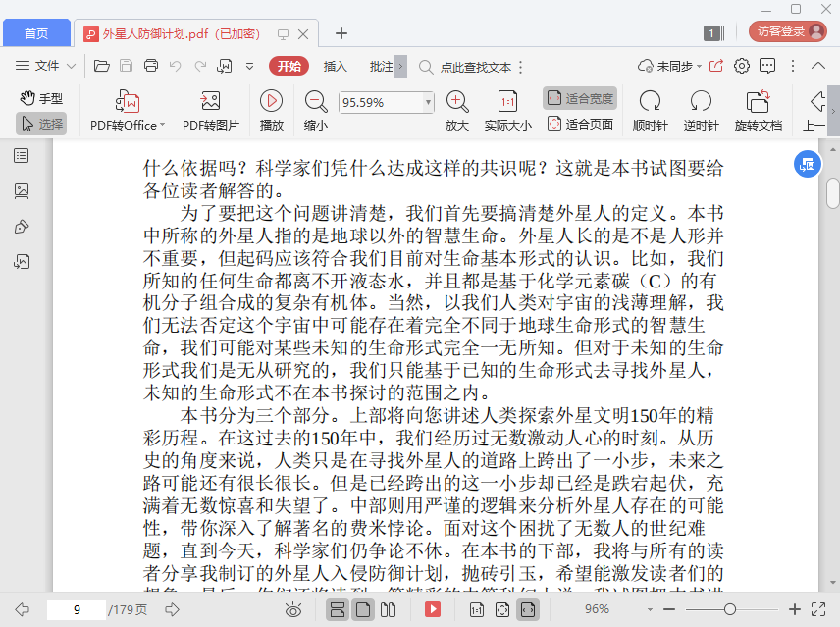840x627 pixels.
Task: Start the 播放 slideshow from the ribbon
Action: pyautogui.click(x=272, y=111)
